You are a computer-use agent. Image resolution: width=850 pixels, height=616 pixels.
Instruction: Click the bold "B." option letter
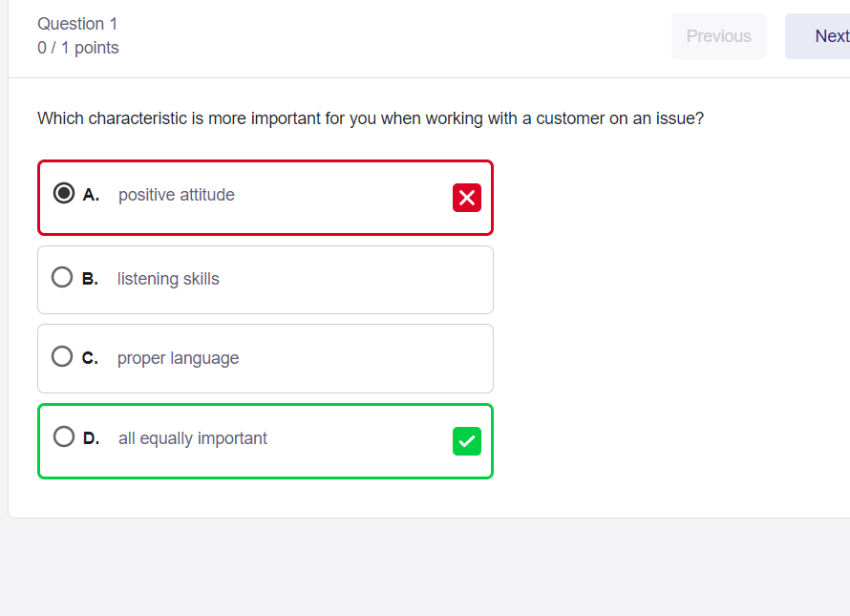point(90,279)
